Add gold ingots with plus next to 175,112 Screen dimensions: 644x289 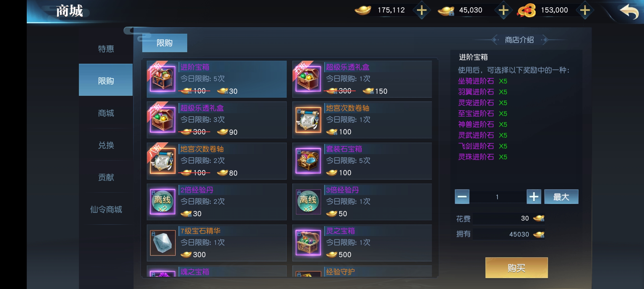422,10
